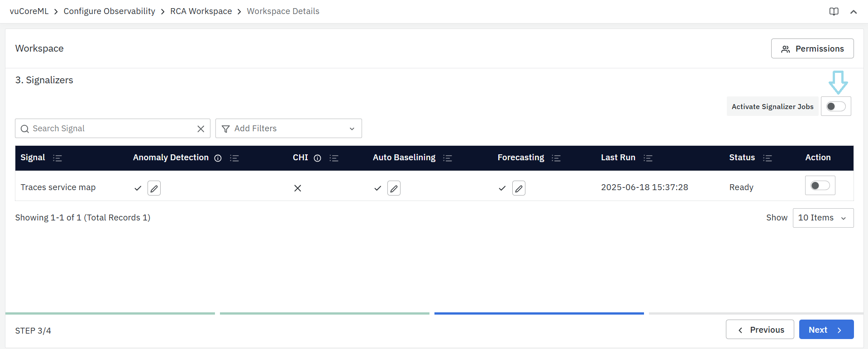The width and height of the screenshot is (868, 349).
Task: Go to Configure Observability breadcrumb
Action: click(x=109, y=11)
